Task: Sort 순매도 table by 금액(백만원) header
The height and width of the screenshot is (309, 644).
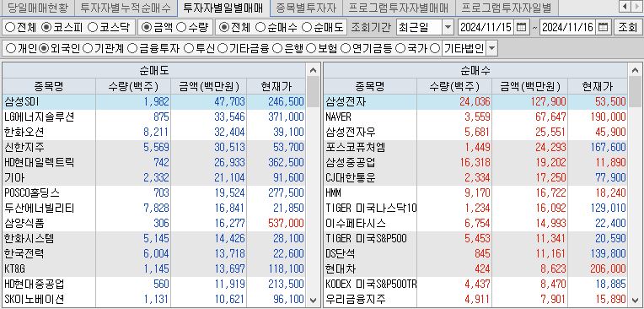Action: click(x=209, y=86)
